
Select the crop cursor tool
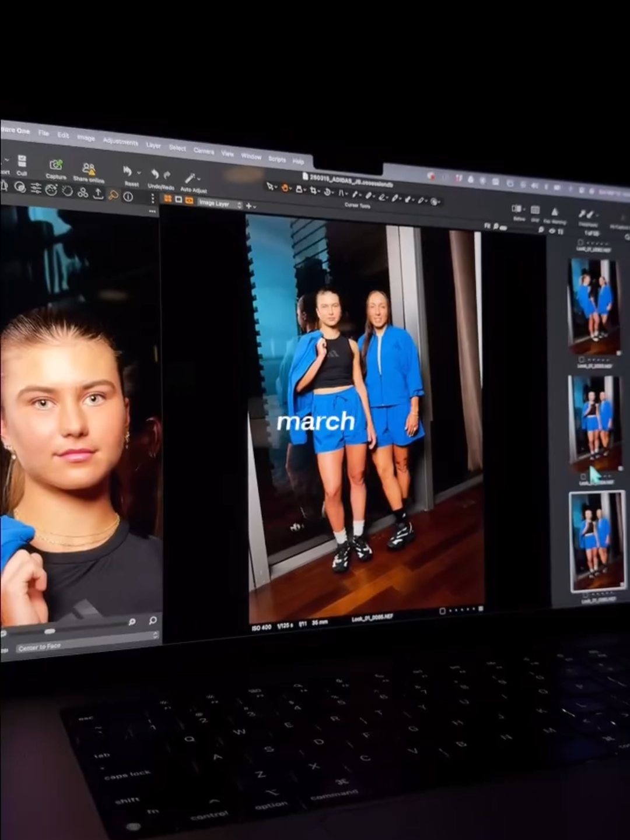click(x=314, y=191)
